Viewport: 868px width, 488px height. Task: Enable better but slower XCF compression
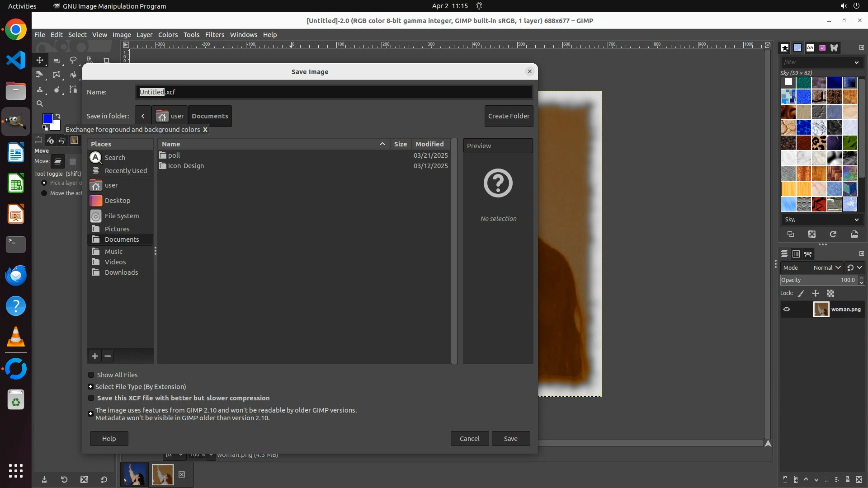91,398
